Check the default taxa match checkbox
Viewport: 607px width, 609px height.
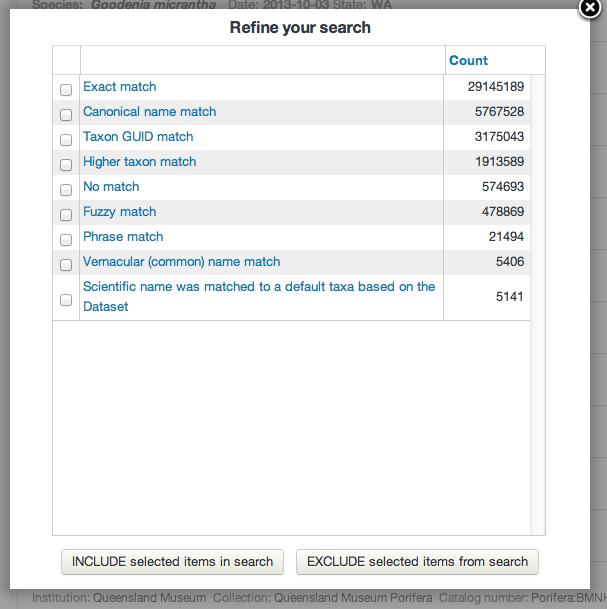66,299
